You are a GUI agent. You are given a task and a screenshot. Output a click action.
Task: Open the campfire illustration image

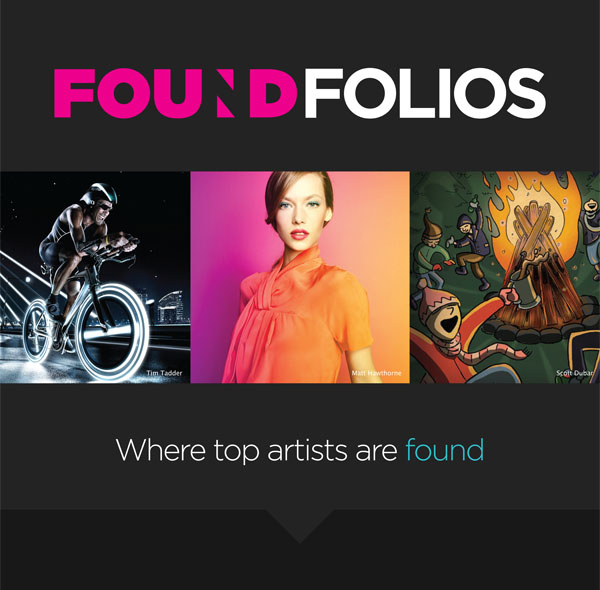505,277
